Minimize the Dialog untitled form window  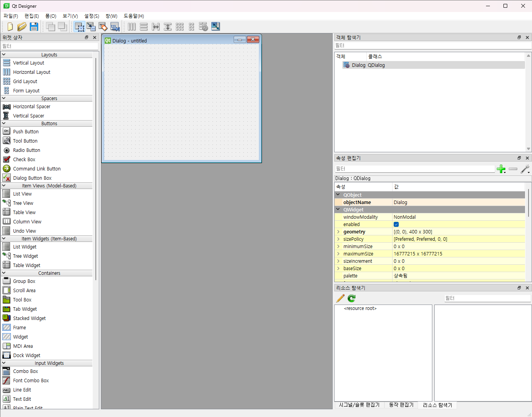[x=240, y=39]
